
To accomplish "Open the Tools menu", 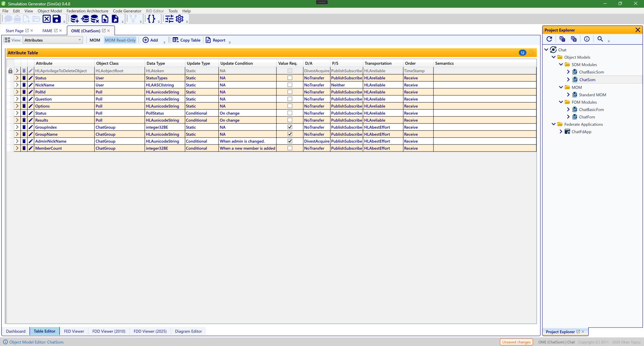I will (173, 11).
